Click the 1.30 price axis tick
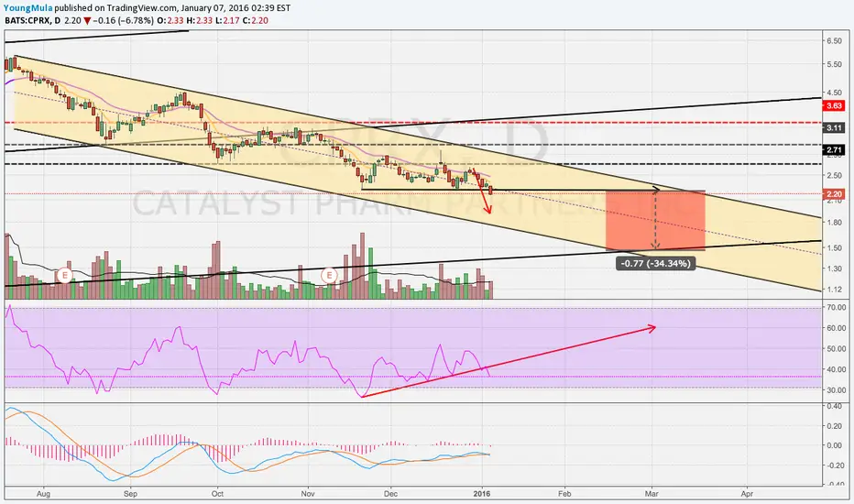Screen dimensions: 854x504 (834, 268)
